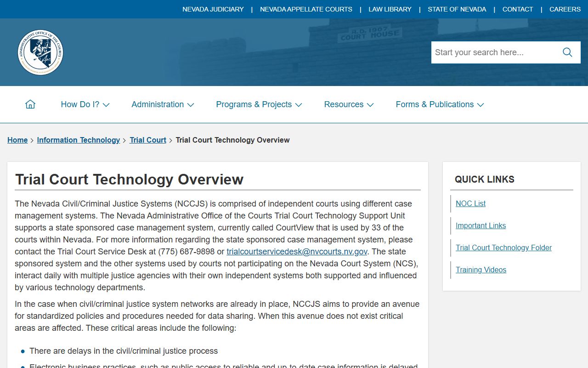588x368 pixels.
Task: Open the NOC List quick link
Action: tap(470, 203)
